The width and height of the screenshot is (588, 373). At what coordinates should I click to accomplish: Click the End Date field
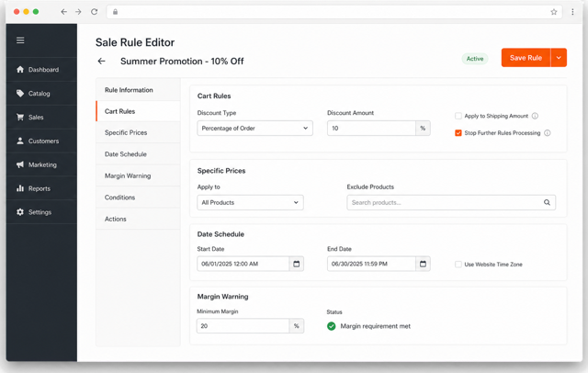point(371,264)
